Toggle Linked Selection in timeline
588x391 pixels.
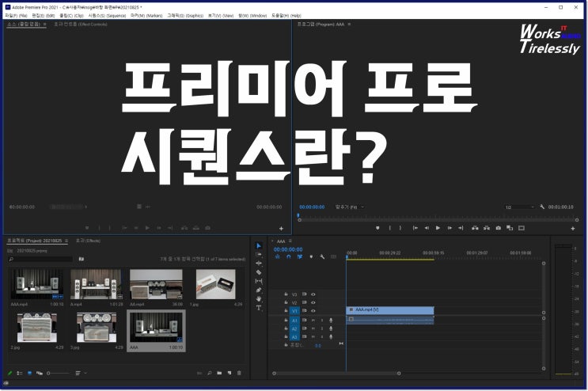[300, 256]
